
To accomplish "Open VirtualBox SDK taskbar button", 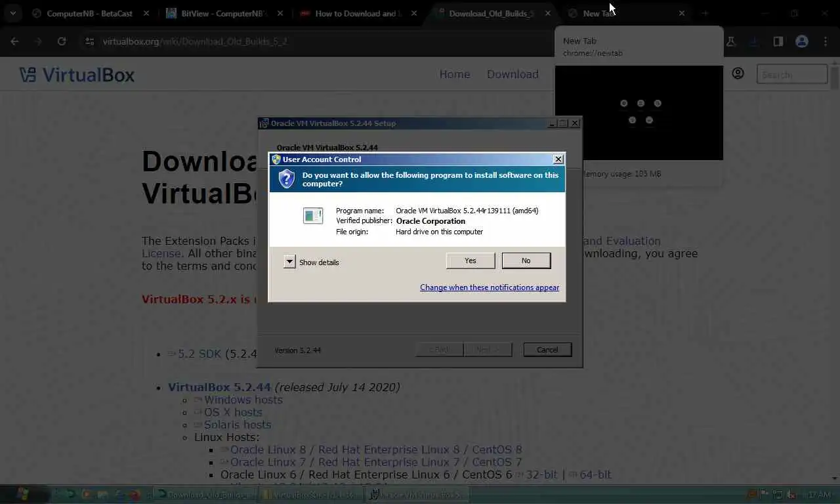I will (311, 495).
